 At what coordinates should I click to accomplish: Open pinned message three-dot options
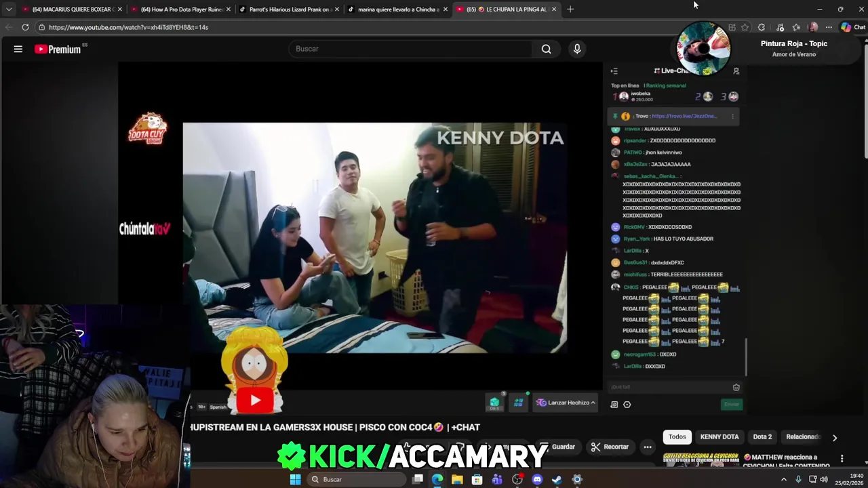pyautogui.click(x=732, y=116)
